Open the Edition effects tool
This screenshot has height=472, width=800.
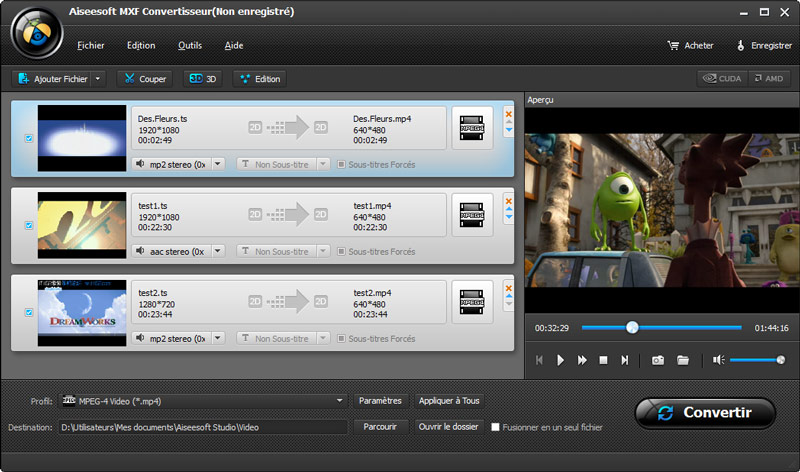click(x=260, y=79)
